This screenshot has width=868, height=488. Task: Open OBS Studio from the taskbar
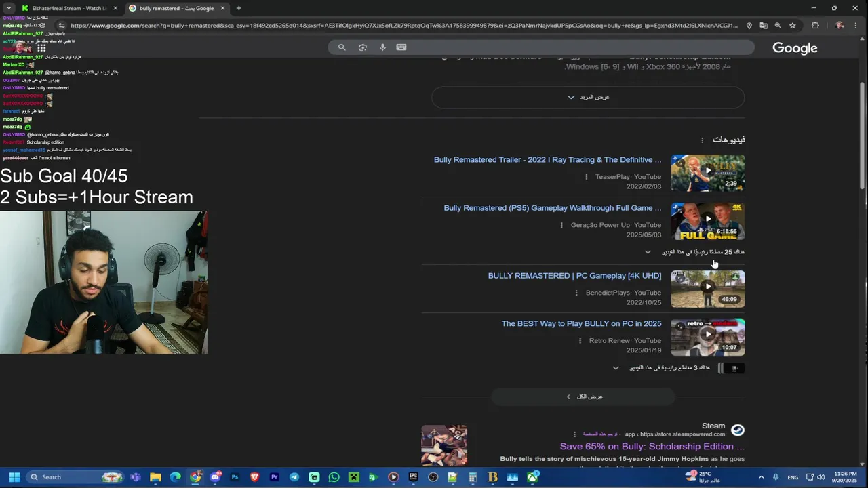pyautogui.click(x=433, y=477)
